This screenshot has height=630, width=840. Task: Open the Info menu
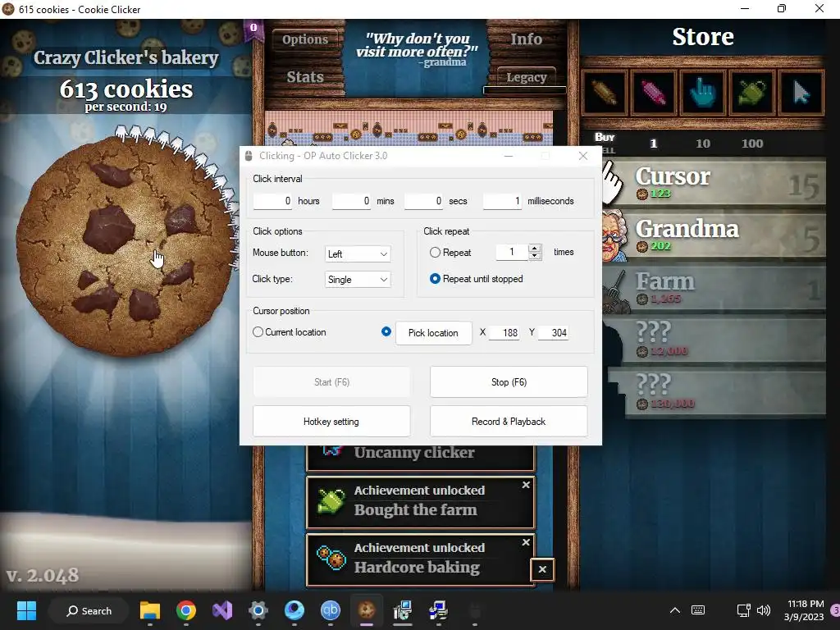tap(526, 39)
